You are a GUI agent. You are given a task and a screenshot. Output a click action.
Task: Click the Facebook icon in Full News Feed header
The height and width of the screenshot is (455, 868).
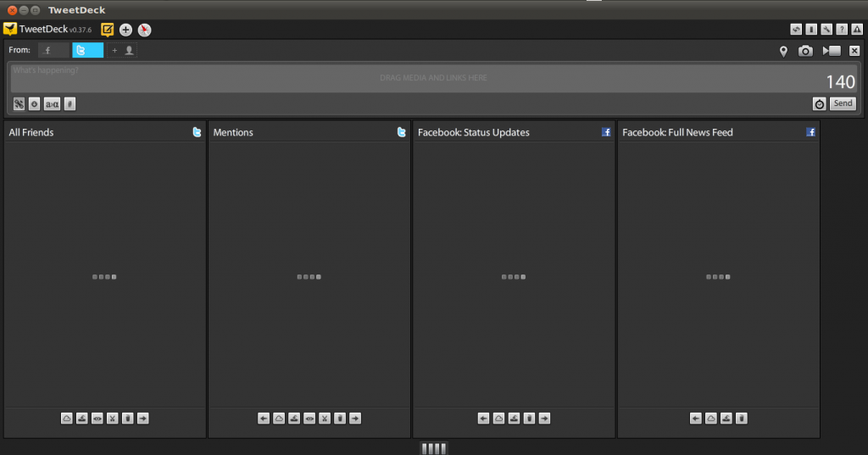810,132
